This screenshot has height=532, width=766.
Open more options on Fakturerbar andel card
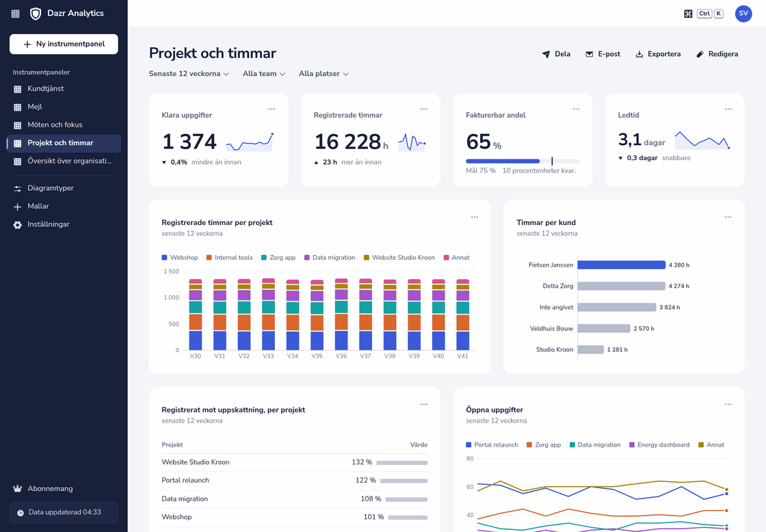coord(576,109)
